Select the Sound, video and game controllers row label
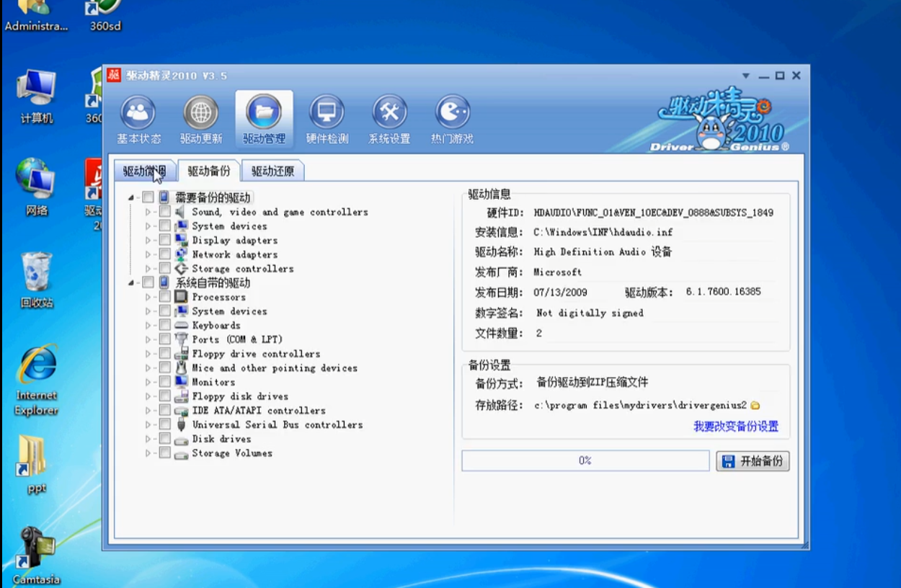901x588 pixels. (x=280, y=212)
